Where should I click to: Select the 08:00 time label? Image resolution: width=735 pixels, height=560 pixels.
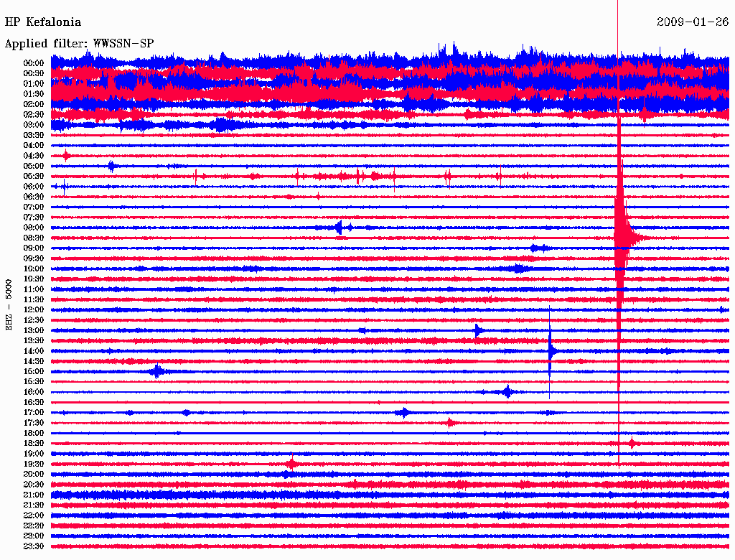point(34,228)
